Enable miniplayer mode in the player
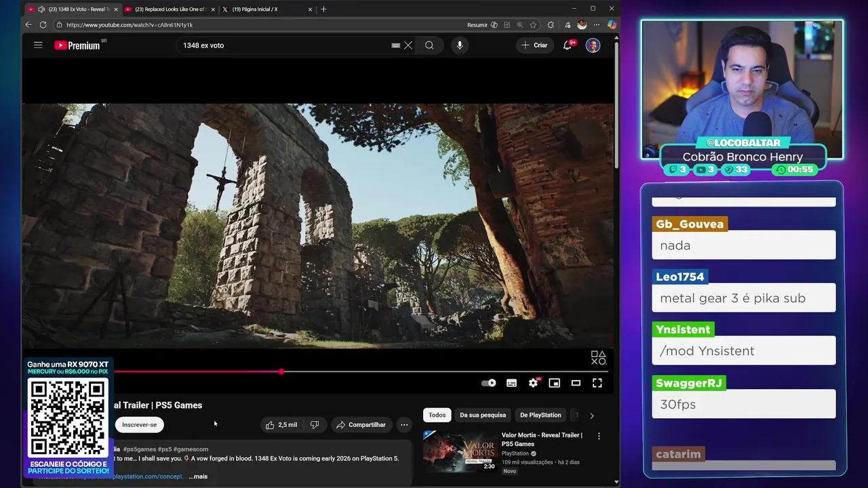 (x=555, y=383)
